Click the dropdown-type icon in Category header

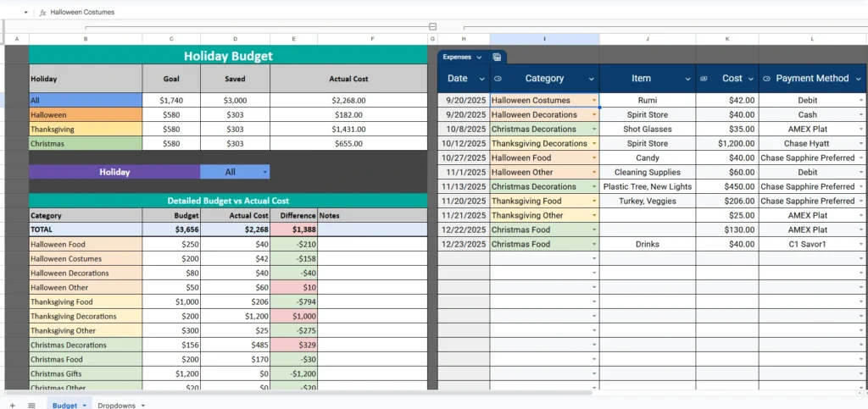click(498, 79)
